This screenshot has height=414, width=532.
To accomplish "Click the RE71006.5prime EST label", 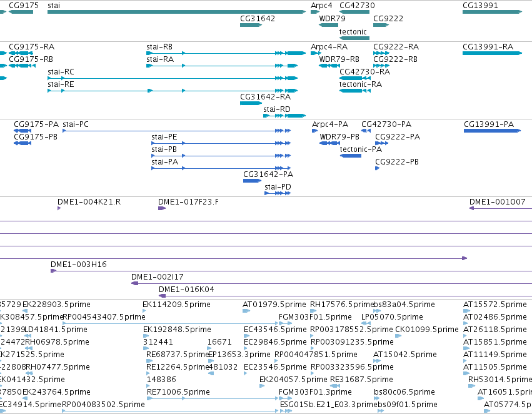I will (x=178, y=392).
